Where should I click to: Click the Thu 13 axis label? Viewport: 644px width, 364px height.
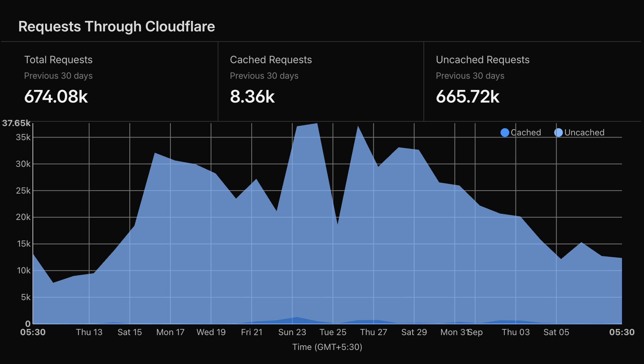click(x=89, y=332)
